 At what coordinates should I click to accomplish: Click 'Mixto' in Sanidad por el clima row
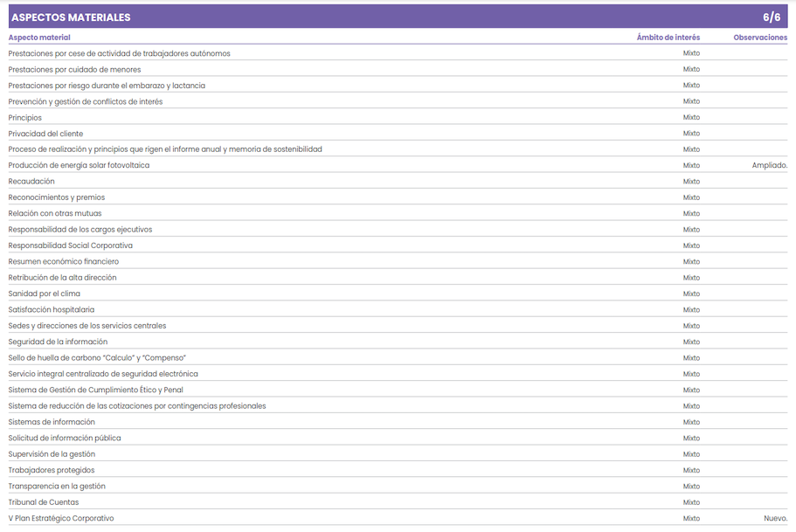[x=691, y=294]
